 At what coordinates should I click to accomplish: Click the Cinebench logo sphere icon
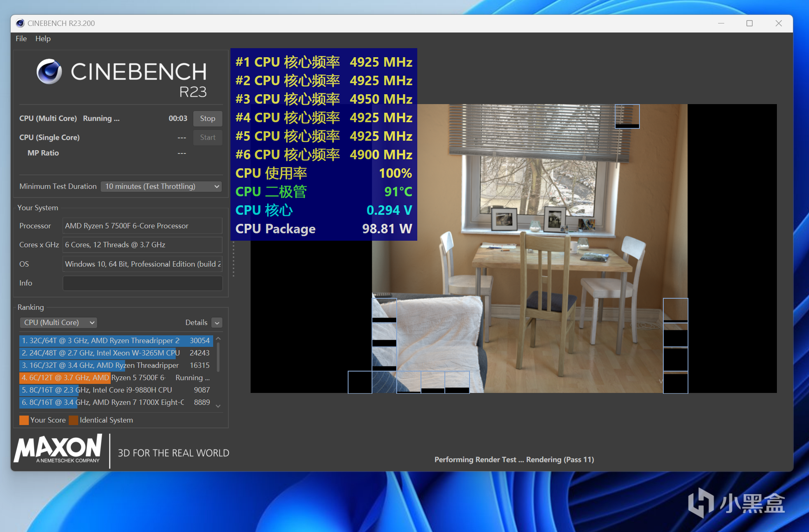click(49, 72)
